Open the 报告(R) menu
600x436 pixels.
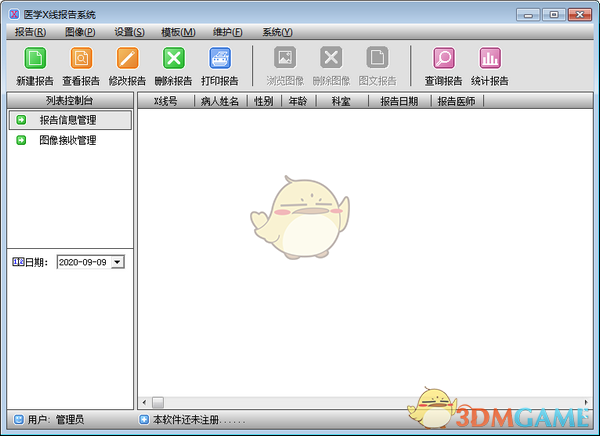pyautogui.click(x=30, y=32)
